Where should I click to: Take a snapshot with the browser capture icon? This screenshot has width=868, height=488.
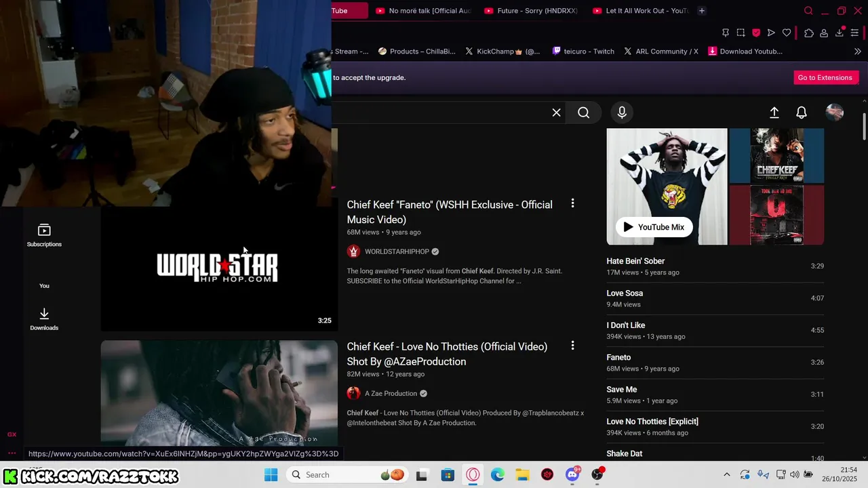coord(741,33)
